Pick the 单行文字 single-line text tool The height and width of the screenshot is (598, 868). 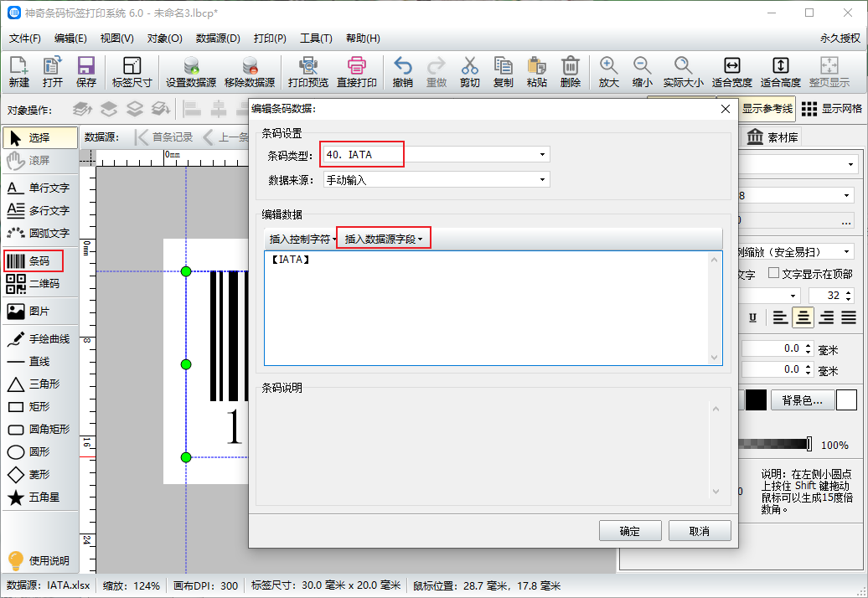[x=40, y=188]
